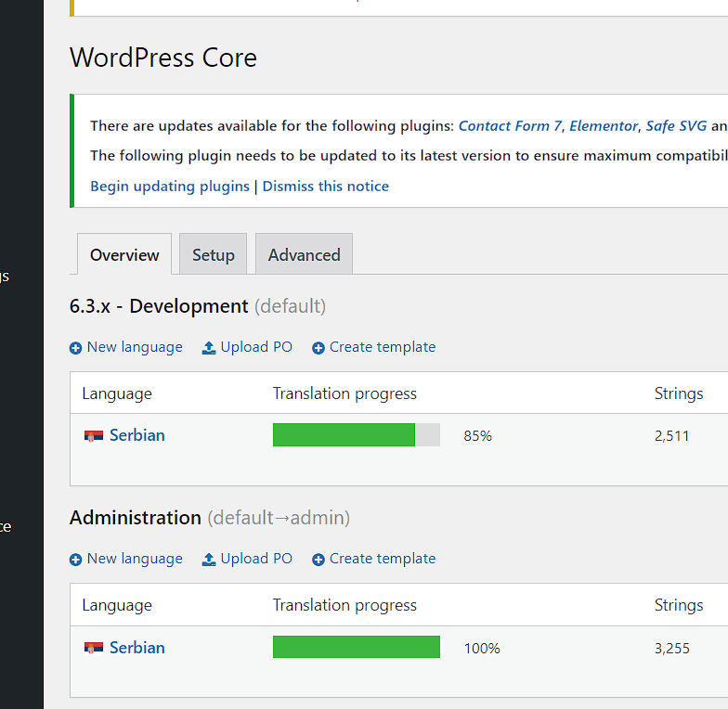The height and width of the screenshot is (709, 728).
Task: Open the Advanced tab
Action: pos(305,254)
